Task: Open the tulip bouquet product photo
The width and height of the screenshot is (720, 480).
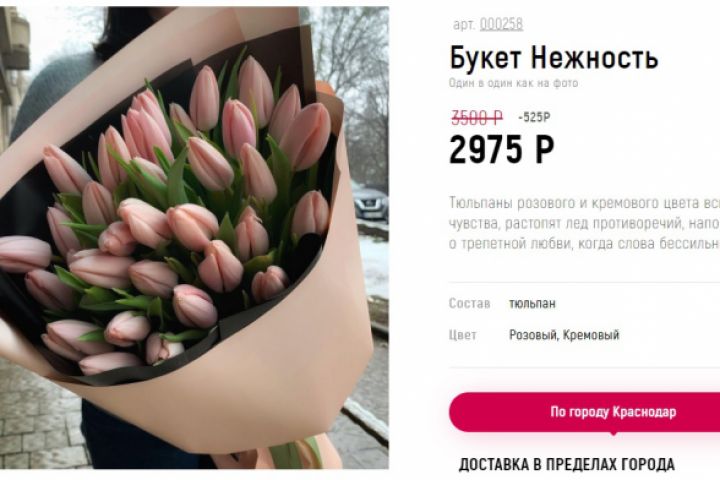Action: click(194, 237)
